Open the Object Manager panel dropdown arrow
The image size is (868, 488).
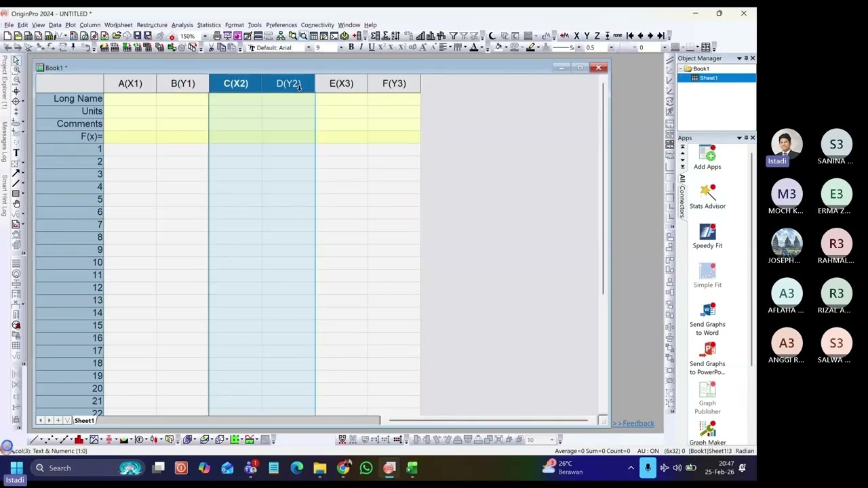[x=739, y=58]
